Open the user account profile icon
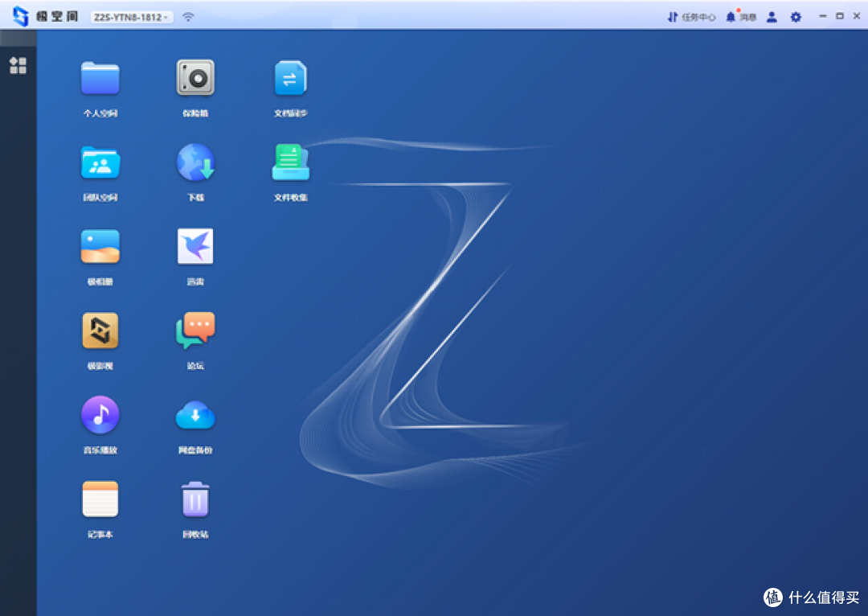 coord(772,17)
